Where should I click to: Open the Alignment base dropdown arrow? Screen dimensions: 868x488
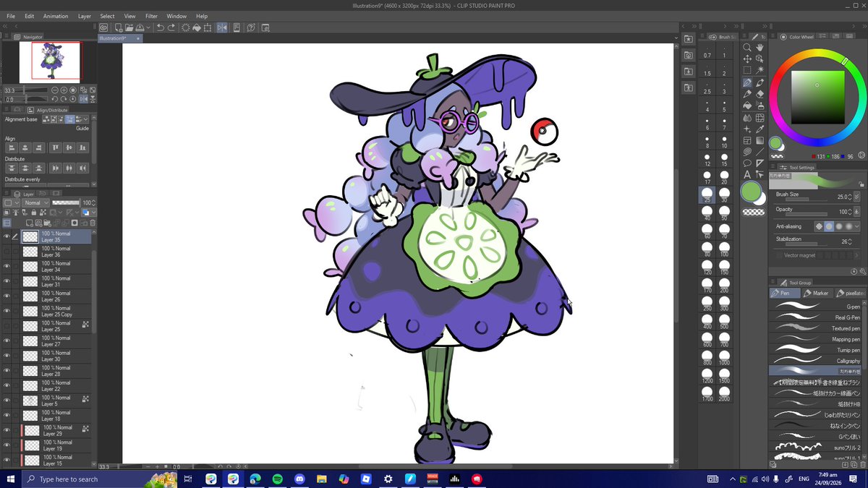coord(87,119)
